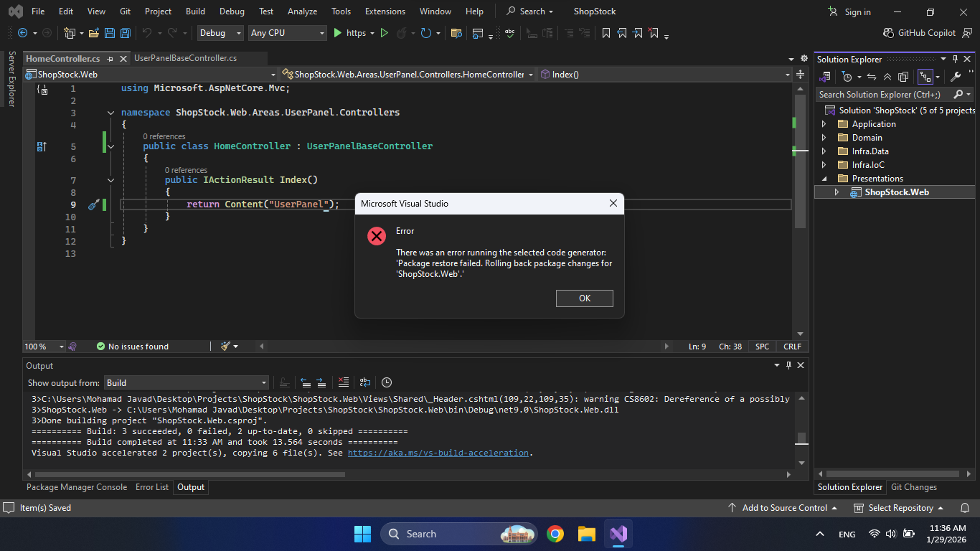The height and width of the screenshot is (551, 980).
Task: Toggle the bookmark icon in the toolbar
Action: coord(606,33)
